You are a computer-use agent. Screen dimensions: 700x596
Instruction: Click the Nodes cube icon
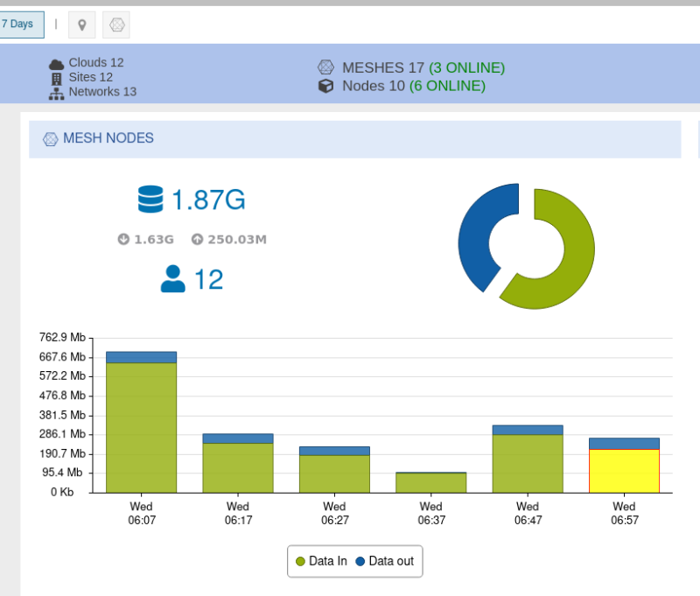325,86
